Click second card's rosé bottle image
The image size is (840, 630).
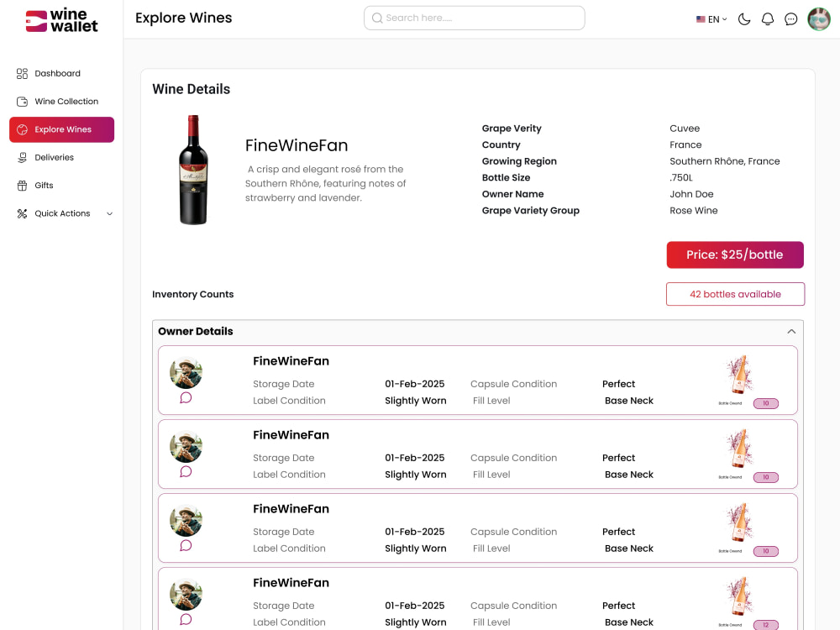click(740, 449)
